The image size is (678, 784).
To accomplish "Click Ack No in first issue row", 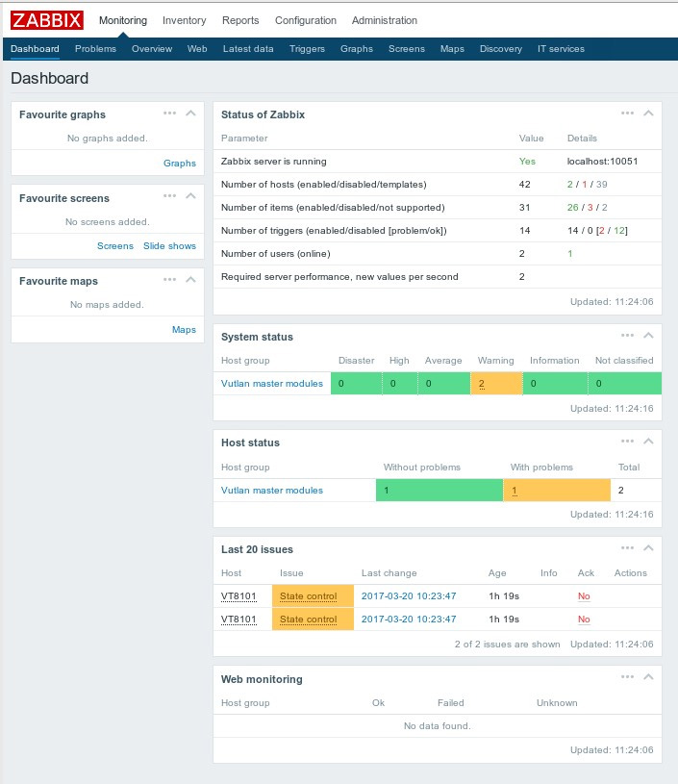I will tap(584, 596).
